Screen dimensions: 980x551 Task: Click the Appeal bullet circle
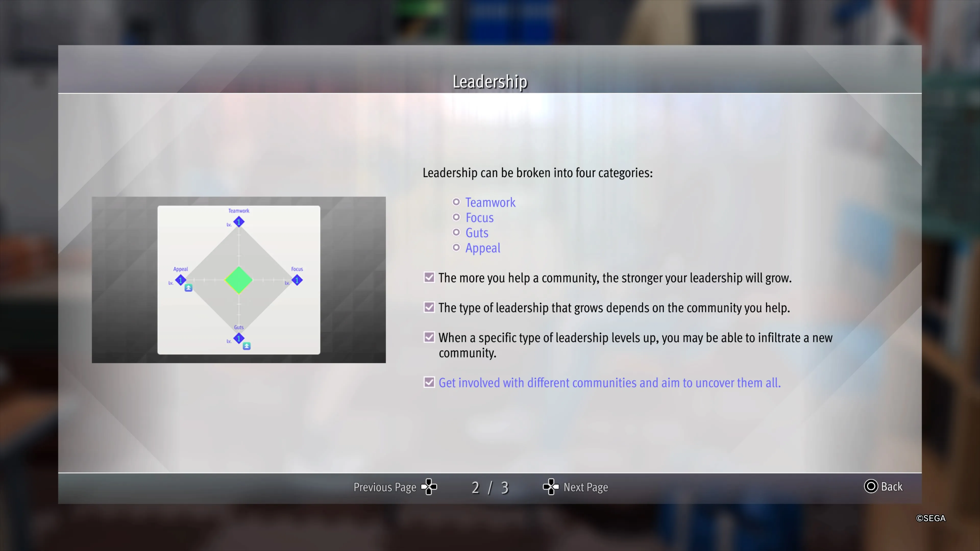pyautogui.click(x=456, y=247)
